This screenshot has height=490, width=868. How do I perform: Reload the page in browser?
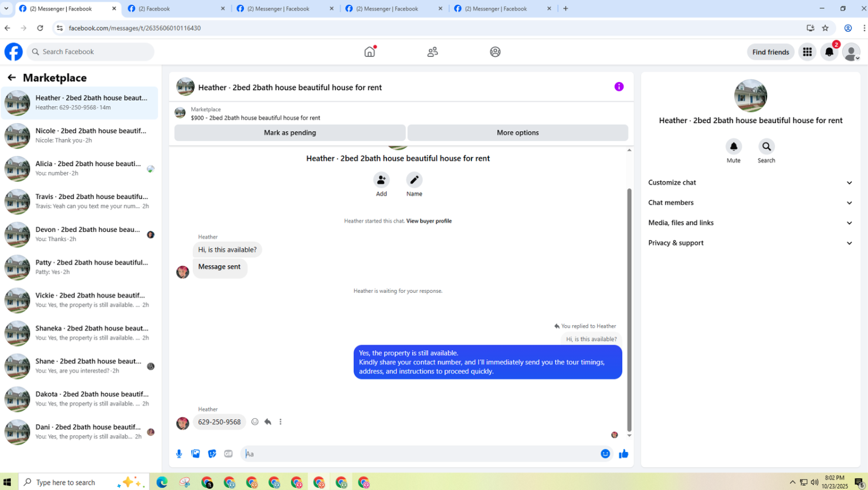pos(40,28)
